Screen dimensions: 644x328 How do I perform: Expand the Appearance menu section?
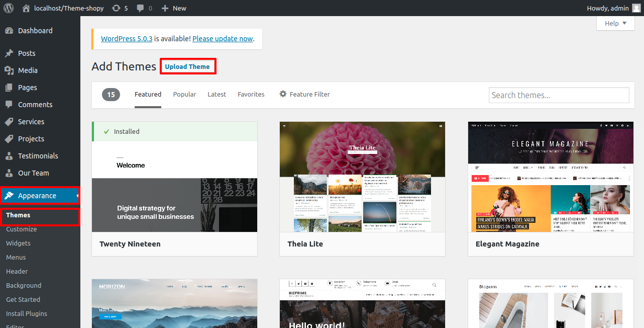tap(37, 196)
